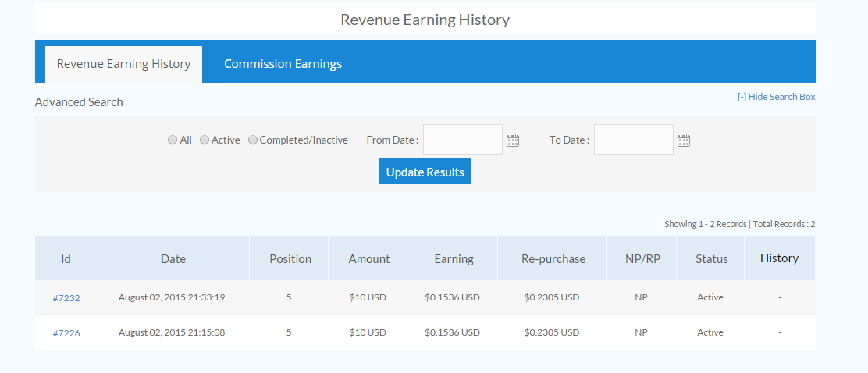
Task: Select the All radio button
Action: click(x=173, y=140)
